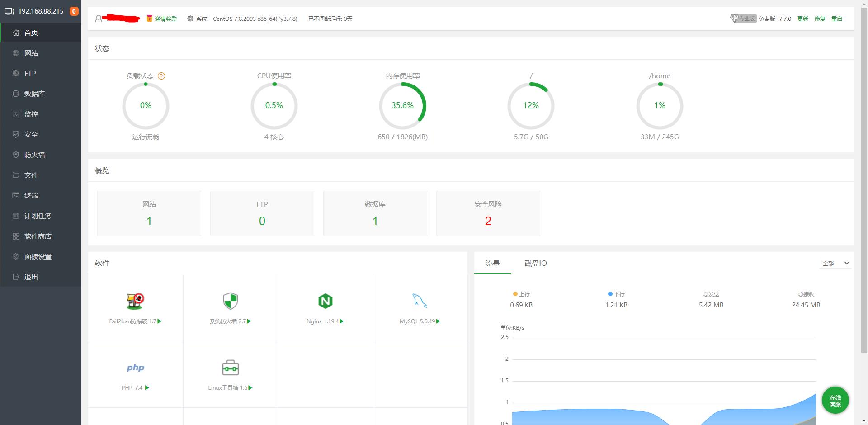Click the 已不间断运行: 0天 uptime text
The image size is (868, 425).
pos(330,19)
